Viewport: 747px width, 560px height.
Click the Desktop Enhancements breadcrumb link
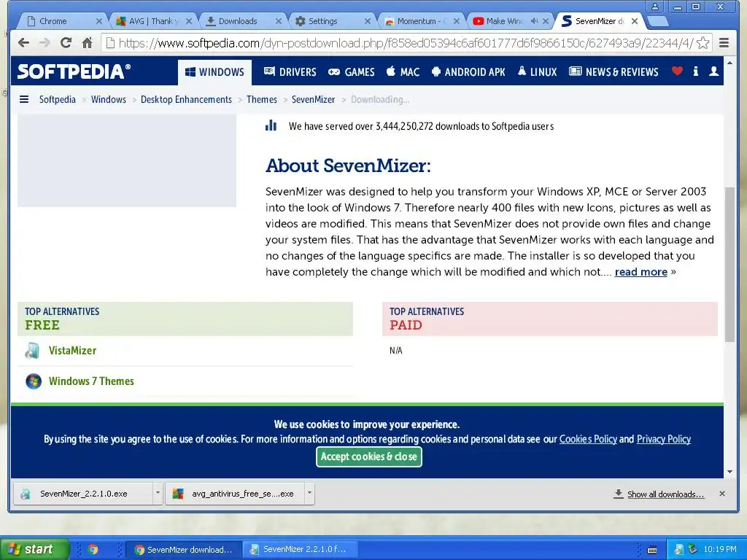(186, 99)
